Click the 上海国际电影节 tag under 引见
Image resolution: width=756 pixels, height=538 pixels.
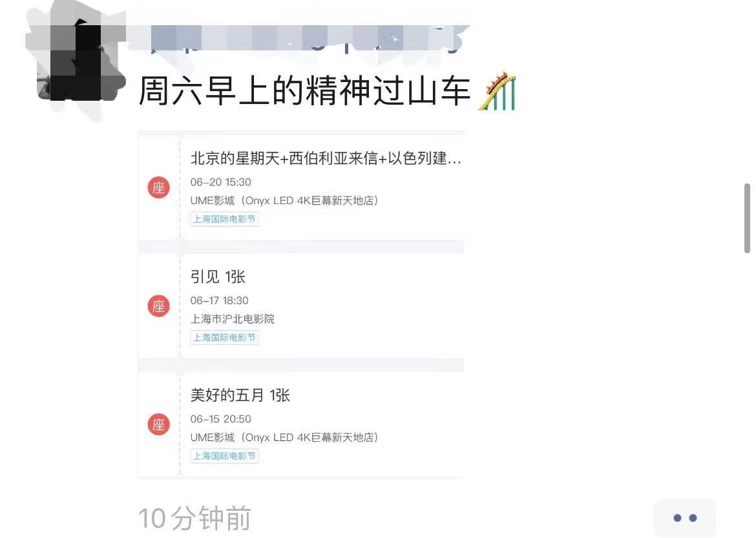225,337
